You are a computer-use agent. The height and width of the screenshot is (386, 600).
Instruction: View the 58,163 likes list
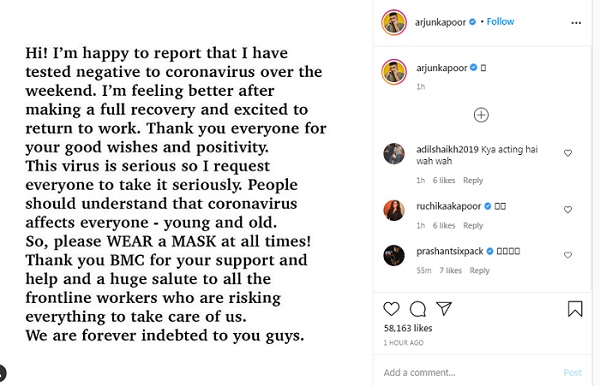(x=408, y=328)
